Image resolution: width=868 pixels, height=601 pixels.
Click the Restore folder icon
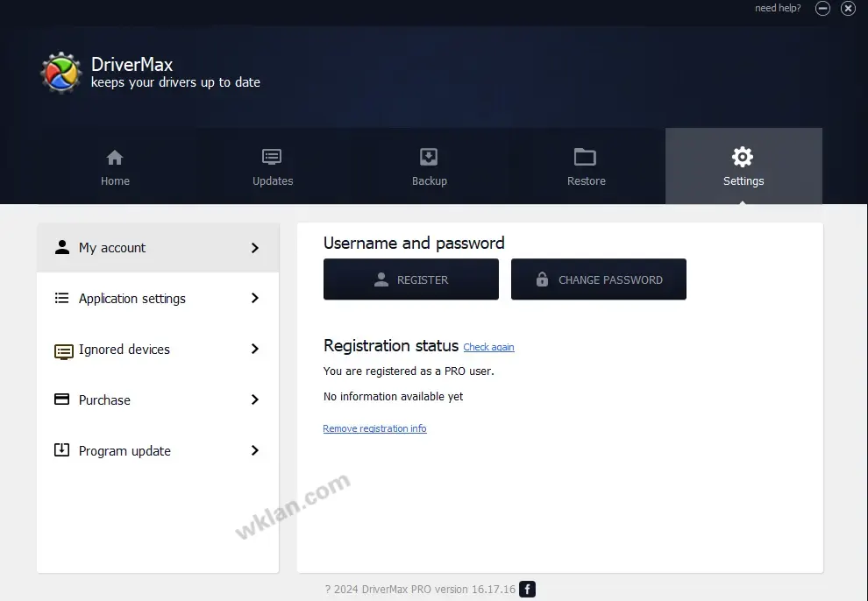click(x=585, y=157)
